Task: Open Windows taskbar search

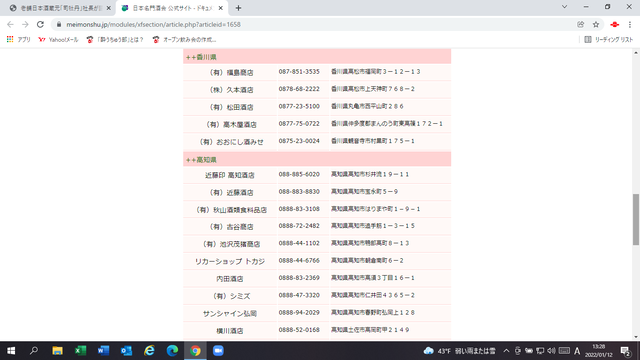Action: point(34,351)
